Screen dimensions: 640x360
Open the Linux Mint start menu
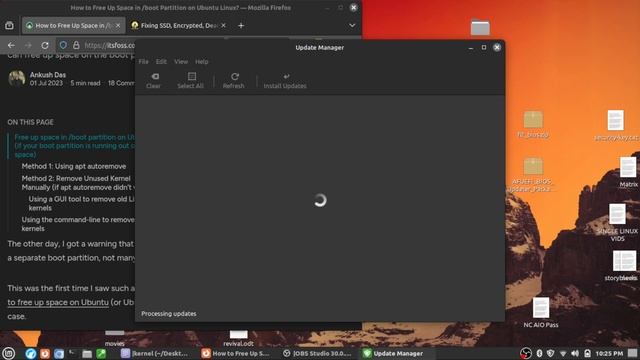8,353
